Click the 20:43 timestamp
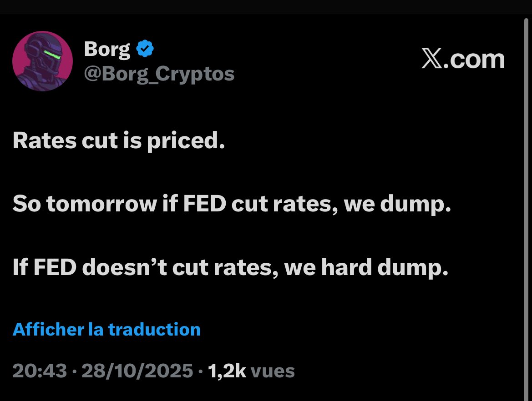This screenshot has width=532, height=401. coord(40,371)
